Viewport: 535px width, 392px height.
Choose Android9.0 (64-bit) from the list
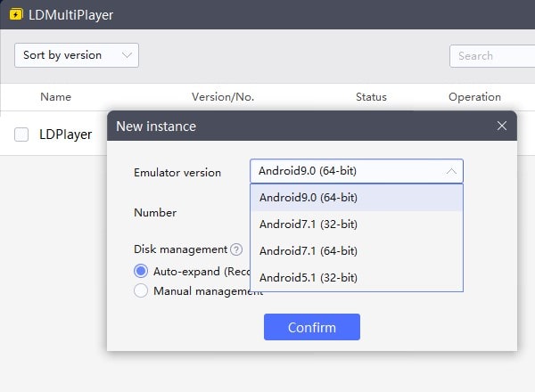[356, 198]
